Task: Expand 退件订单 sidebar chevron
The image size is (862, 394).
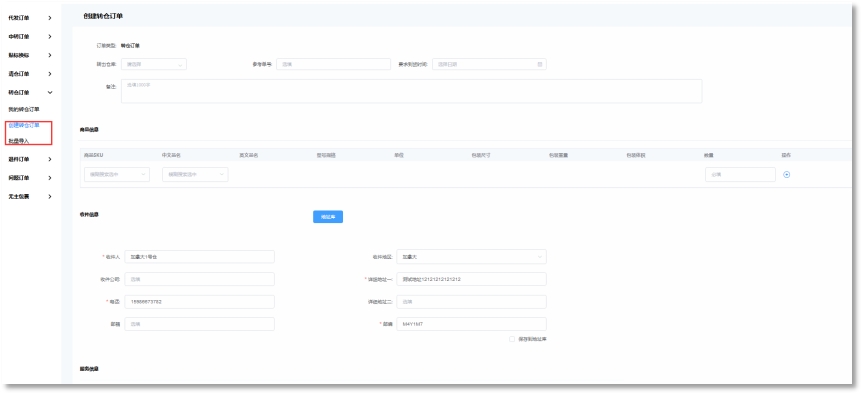Action: 50,159
